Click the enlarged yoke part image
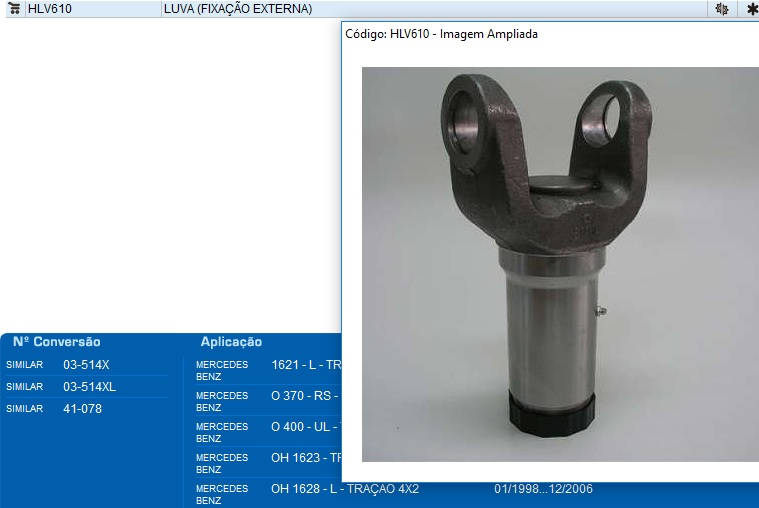 point(545,260)
